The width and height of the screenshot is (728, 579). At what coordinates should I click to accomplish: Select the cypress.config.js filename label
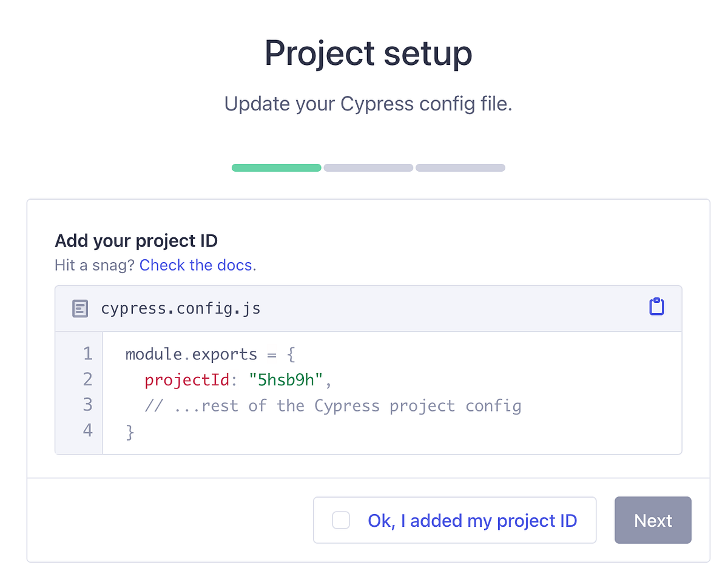point(181,308)
